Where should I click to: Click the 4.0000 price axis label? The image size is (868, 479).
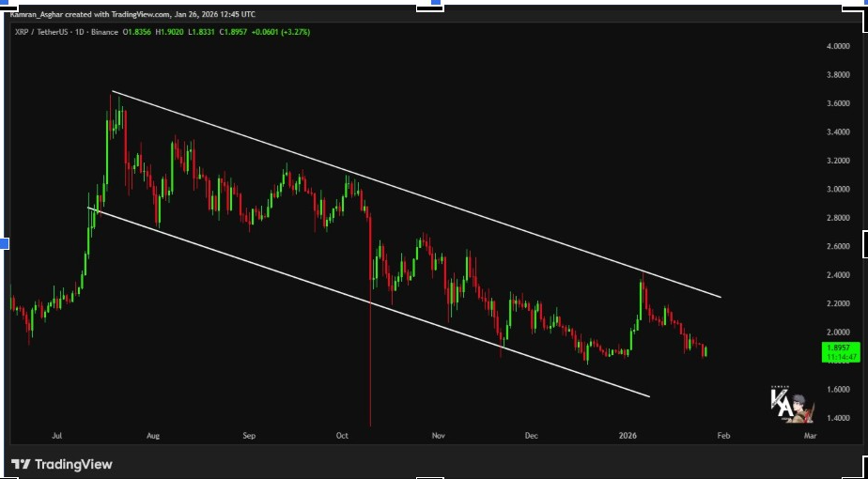(x=838, y=46)
